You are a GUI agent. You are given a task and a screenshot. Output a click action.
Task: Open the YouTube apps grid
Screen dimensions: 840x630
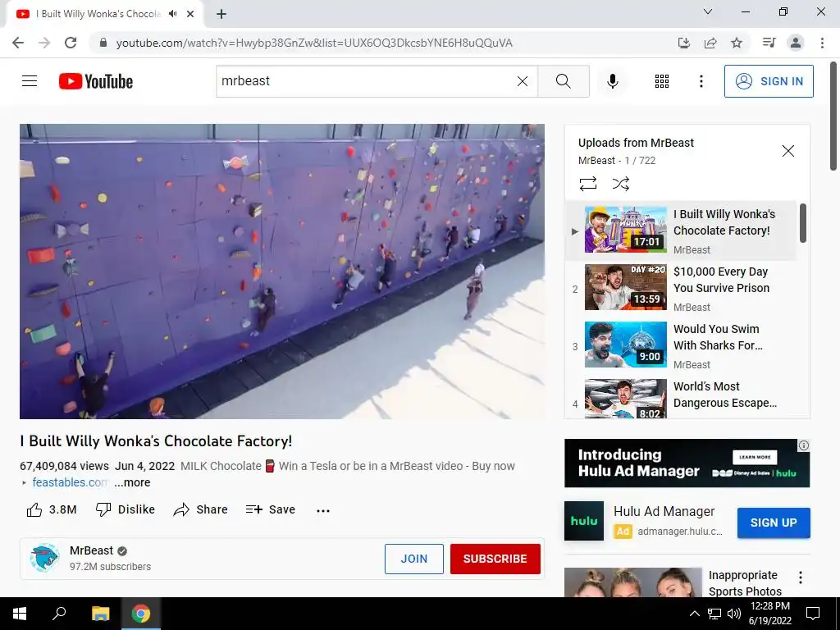[662, 81]
